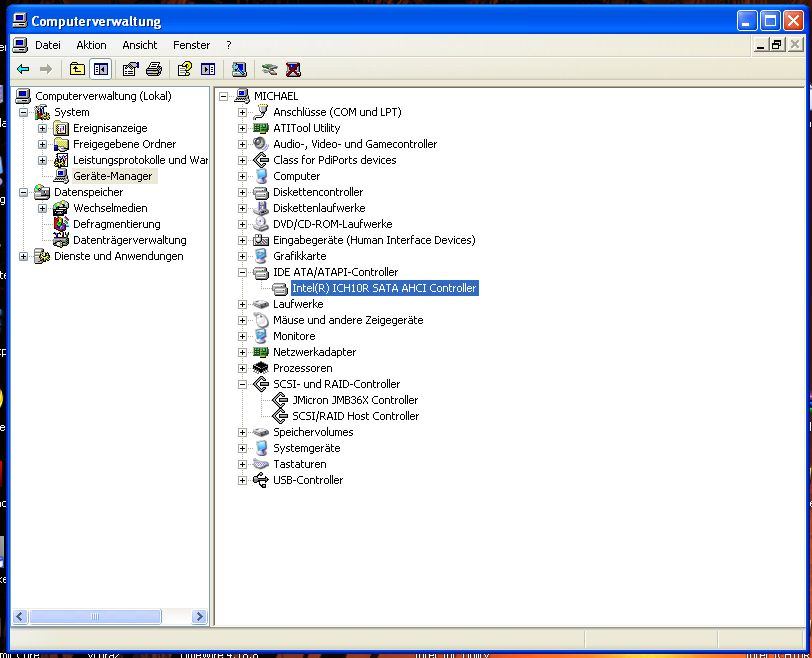Click the Grafikkarte device icon
Screen dimensions: 812x658
coord(261,256)
